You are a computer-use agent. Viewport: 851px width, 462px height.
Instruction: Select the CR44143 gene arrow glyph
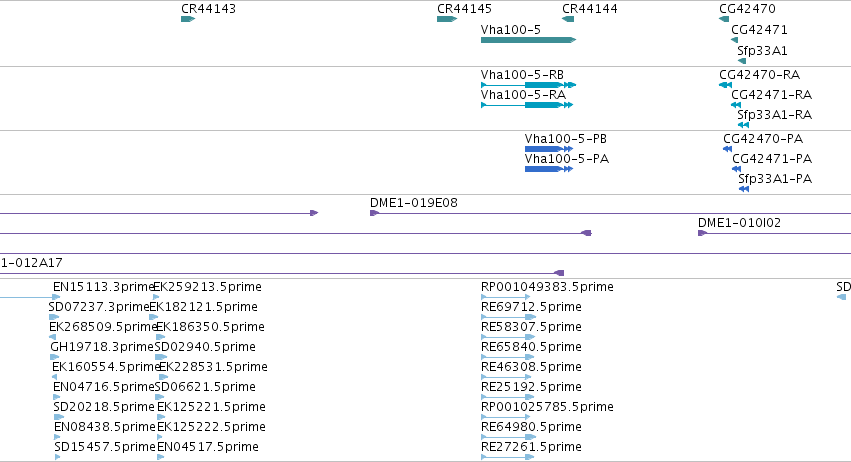pyautogui.click(x=188, y=19)
